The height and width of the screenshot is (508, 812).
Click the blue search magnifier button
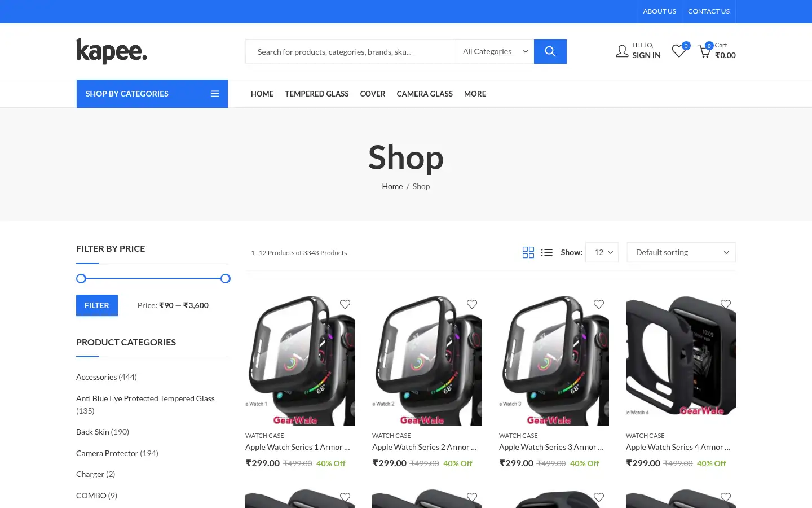[x=550, y=51]
